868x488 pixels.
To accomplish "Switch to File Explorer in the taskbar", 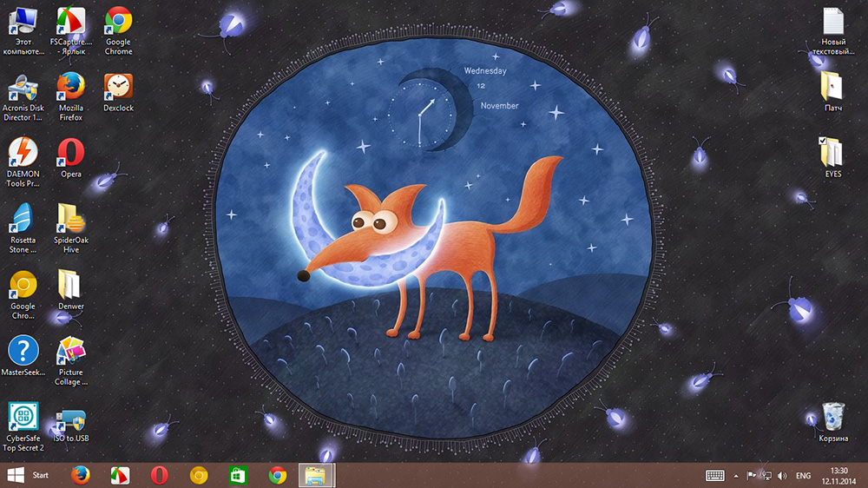I will (316, 475).
